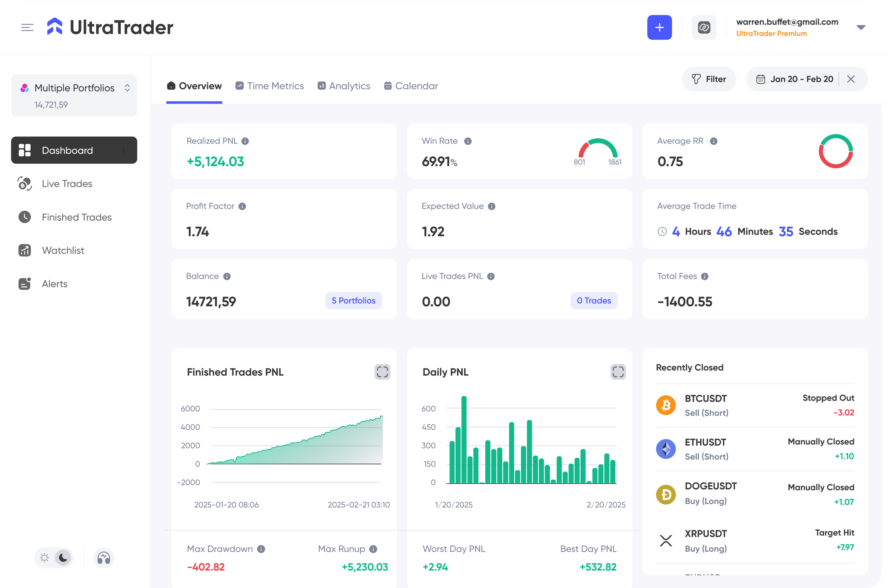Screen dimensions: 888x588
Task: Switch to dark mode moon toggle
Action: 63,557
